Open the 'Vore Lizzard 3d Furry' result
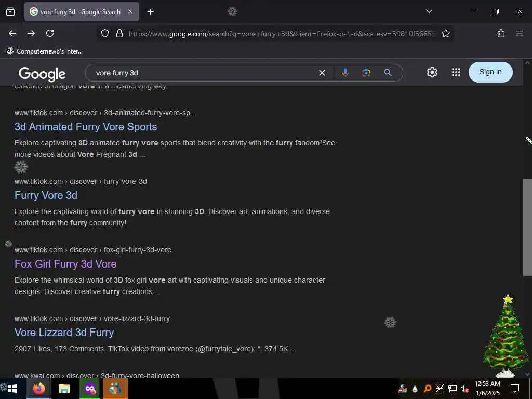 point(64,332)
